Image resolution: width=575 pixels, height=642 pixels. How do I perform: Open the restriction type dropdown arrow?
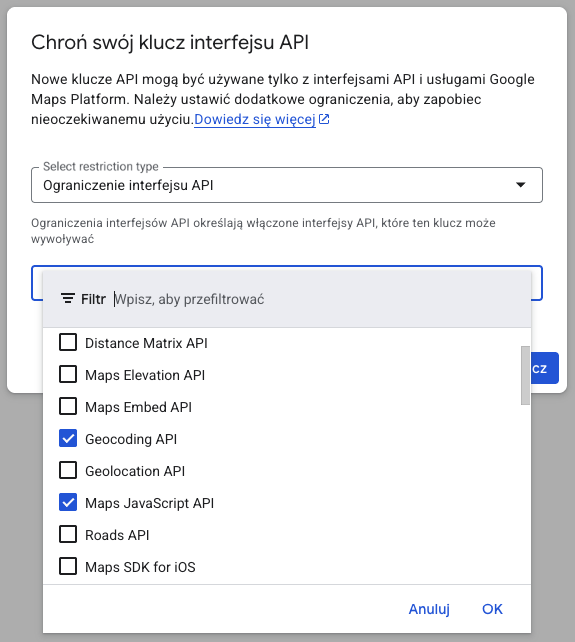point(521,185)
